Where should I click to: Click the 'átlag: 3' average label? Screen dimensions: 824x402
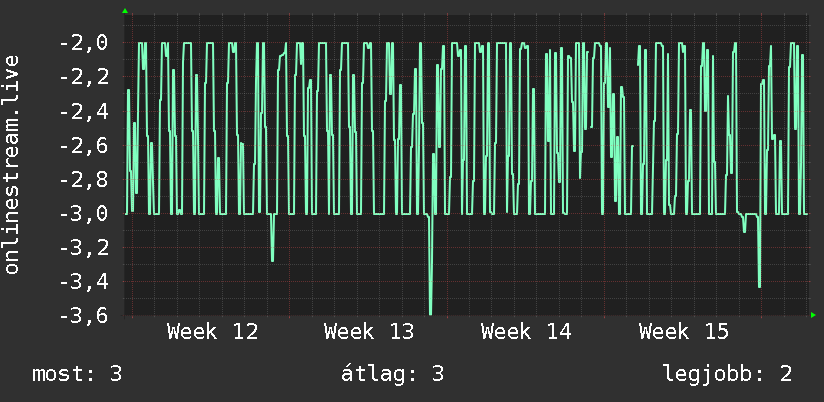point(393,374)
